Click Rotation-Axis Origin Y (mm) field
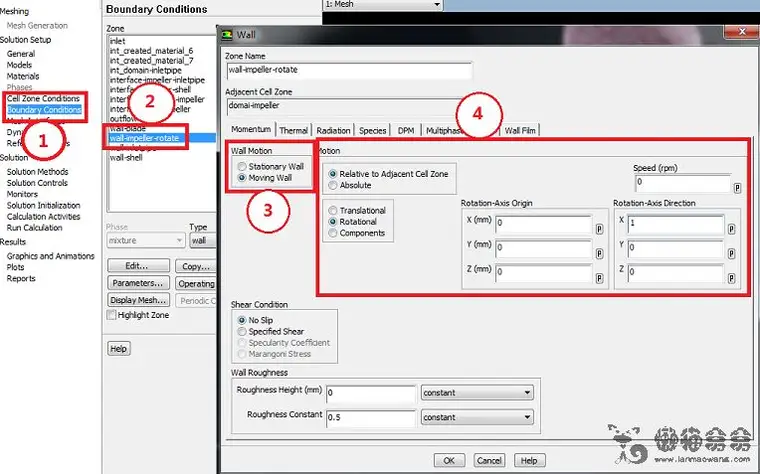The height and width of the screenshot is (474, 760). coord(543,249)
